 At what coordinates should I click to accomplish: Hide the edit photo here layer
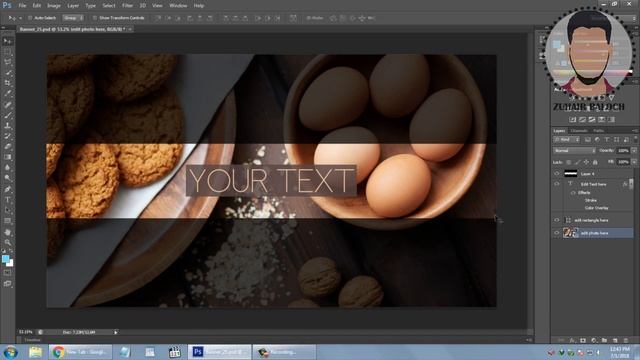(556, 233)
